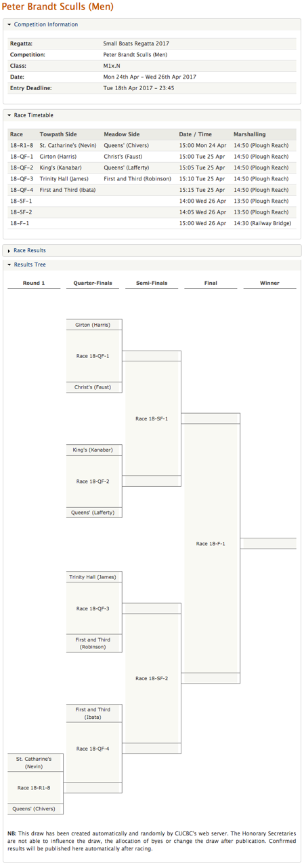Image resolution: width=304 pixels, height=868 pixels.
Task: Click the Peter Brandt Sculls (Men) heading
Action: click(x=59, y=7)
